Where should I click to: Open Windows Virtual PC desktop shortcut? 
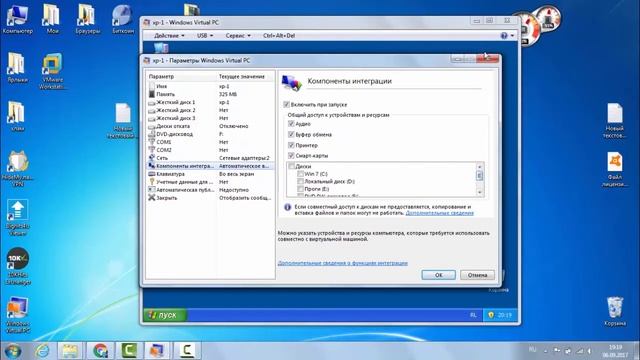coord(18,315)
